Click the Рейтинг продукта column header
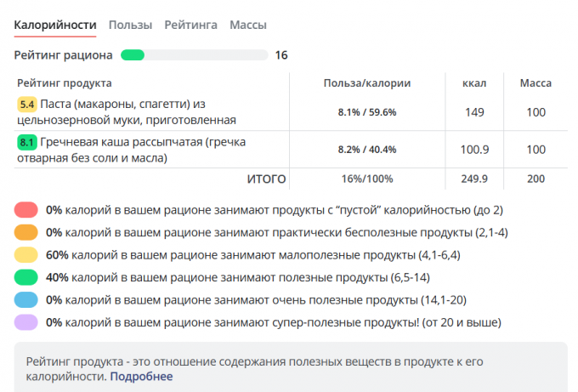The image size is (578, 392). [65, 83]
